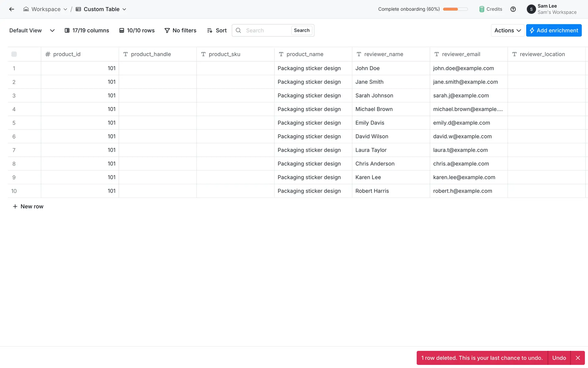Click the onboarding progress bar

click(x=455, y=9)
